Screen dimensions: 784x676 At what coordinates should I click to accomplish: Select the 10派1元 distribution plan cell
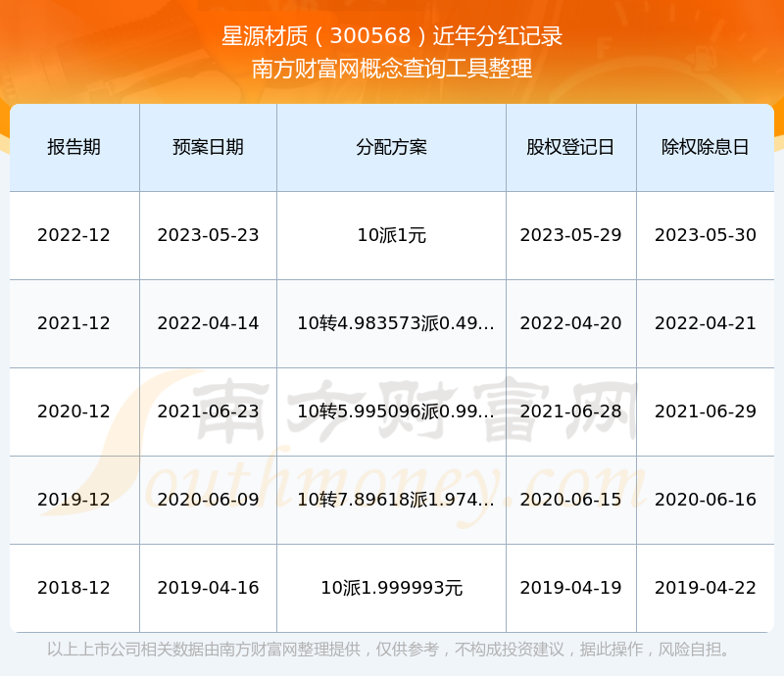tap(391, 235)
